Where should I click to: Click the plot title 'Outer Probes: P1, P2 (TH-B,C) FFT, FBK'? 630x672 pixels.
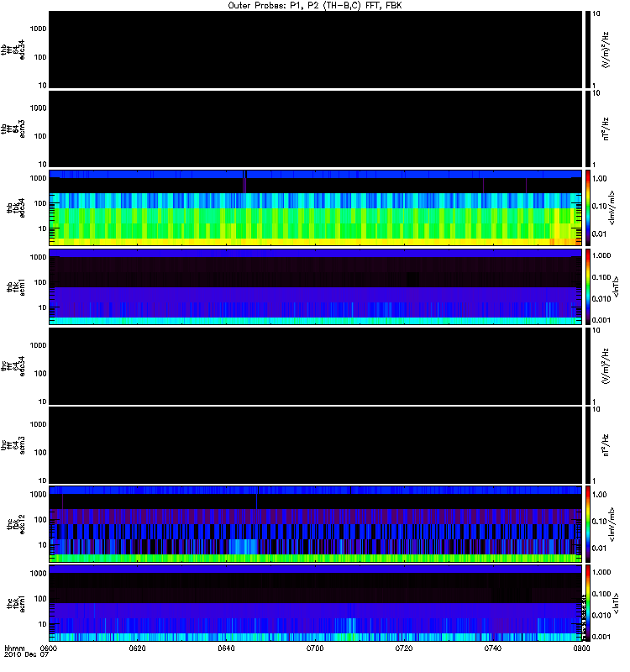(x=315, y=6)
